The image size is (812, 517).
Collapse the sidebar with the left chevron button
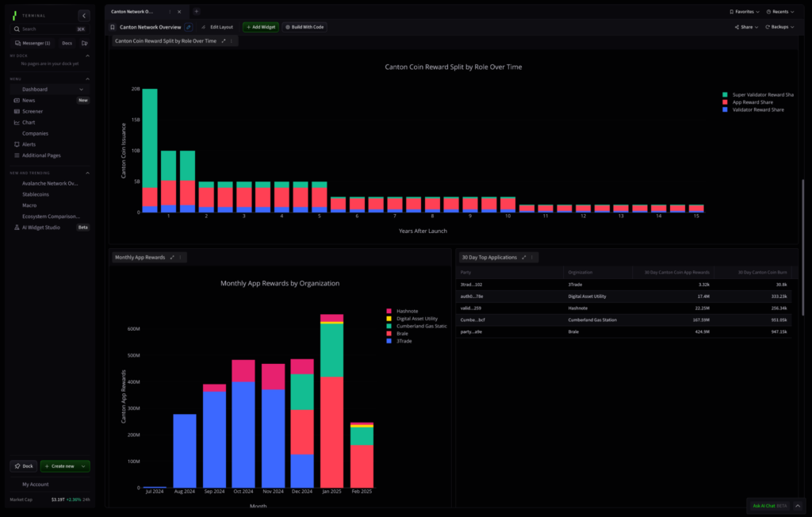coord(84,16)
